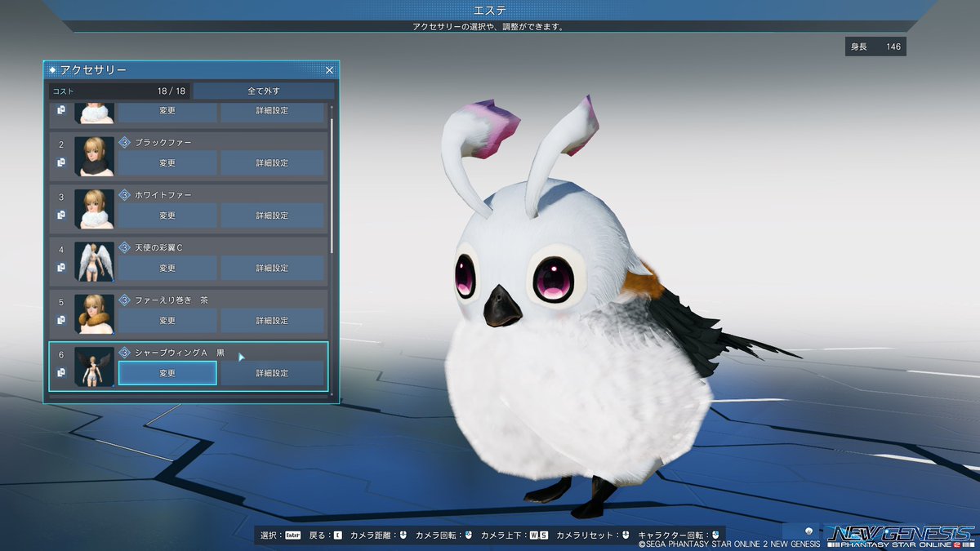Click the エステ title at top
Screen dimensions: 980x551
pyautogui.click(x=489, y=10)
